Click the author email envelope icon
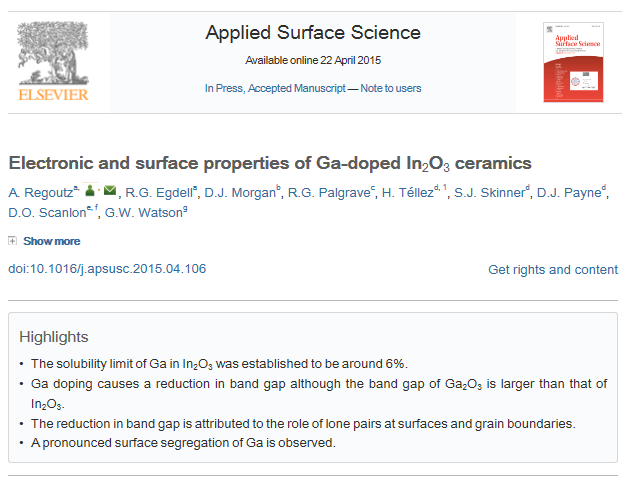 point(109,192)
